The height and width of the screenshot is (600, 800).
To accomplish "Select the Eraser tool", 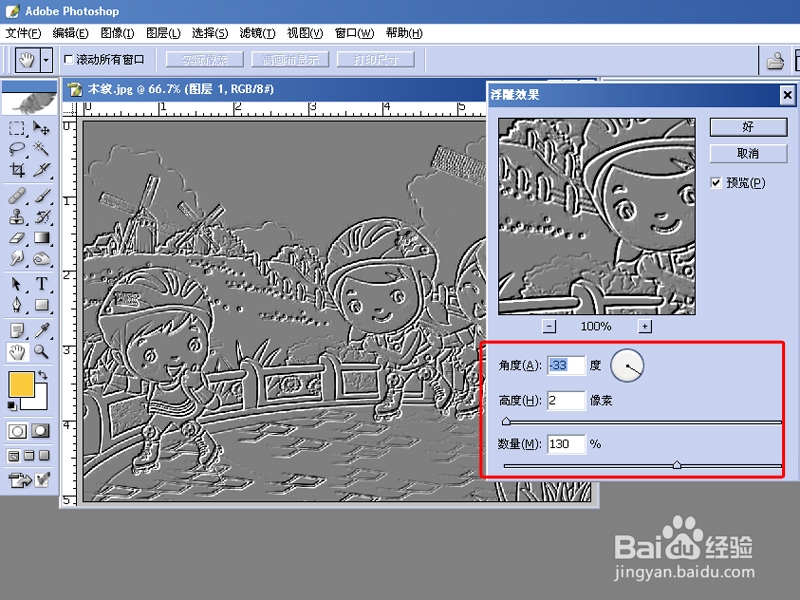I will (x=17, y=238).
